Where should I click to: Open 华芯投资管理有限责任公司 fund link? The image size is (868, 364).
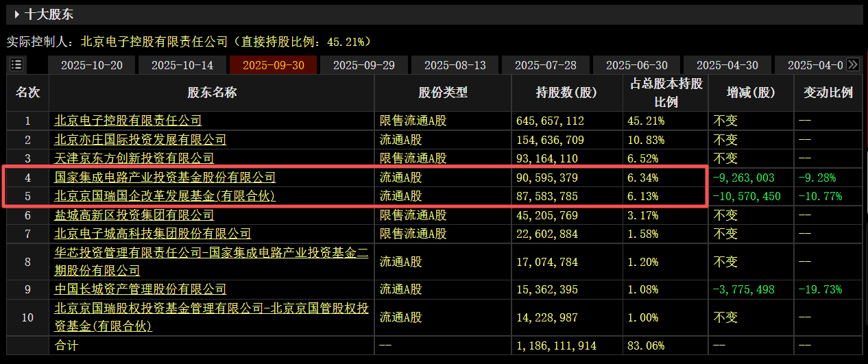[211, 261]
